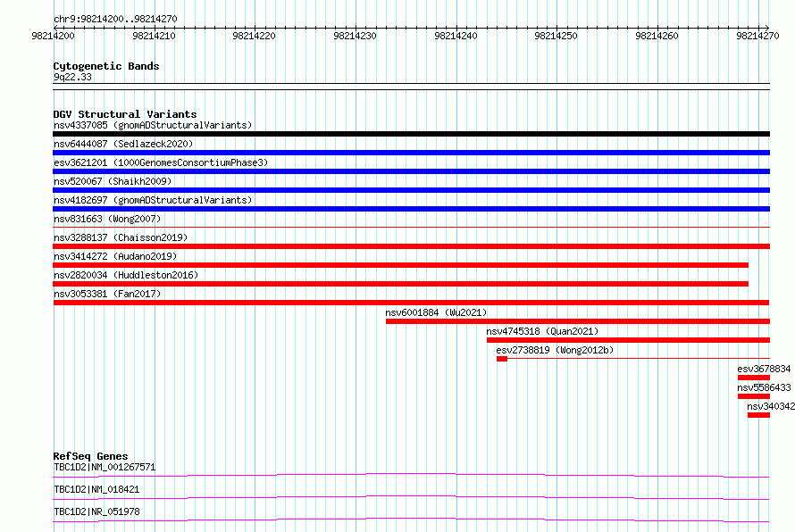This screenshot has height=532, width=795.
Task: Select transcript label TBC1D2|NR_051978
Action: pyautogui.click(x=96, y=511)
